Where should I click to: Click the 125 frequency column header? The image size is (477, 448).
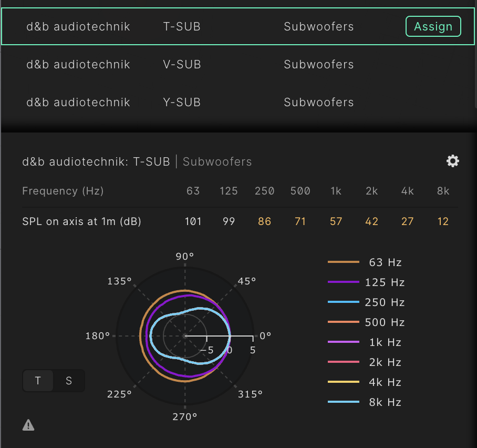tap(229, 191)
